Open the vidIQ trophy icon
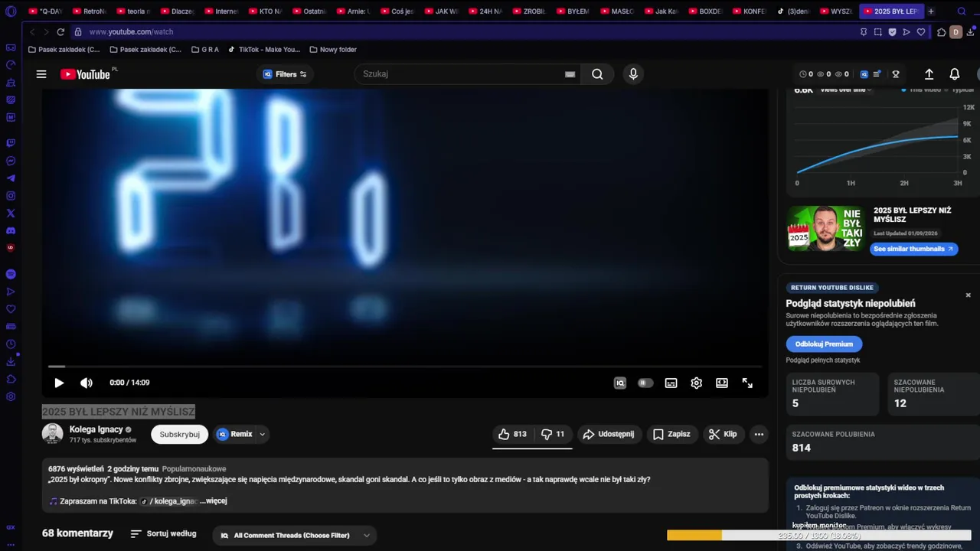This screenshot has width=980, height=551. click(896, 74)
